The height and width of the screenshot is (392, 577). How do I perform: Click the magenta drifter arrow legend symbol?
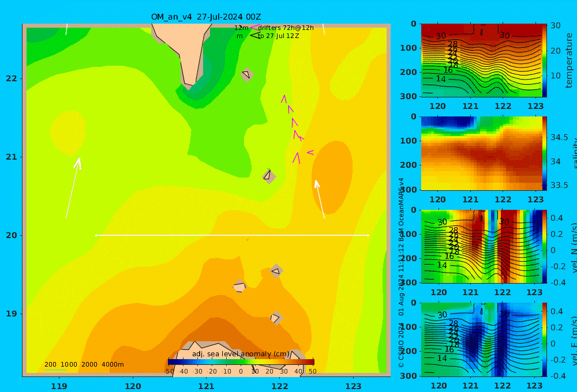coord(255,28)
